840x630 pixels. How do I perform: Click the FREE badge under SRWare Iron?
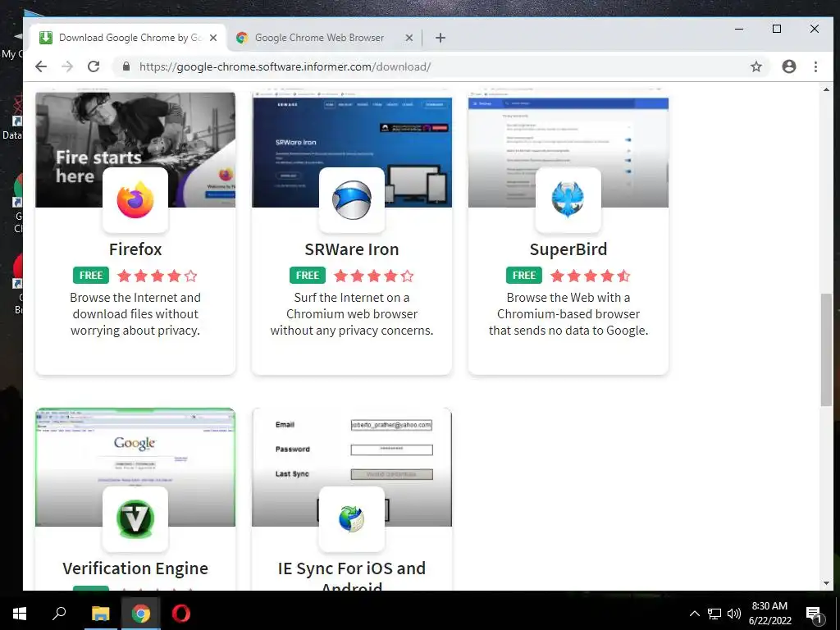coord(308,276)
